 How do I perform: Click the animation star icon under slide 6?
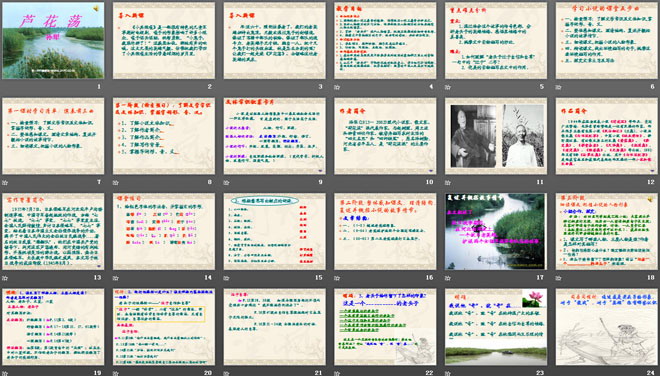pos(559,87)
